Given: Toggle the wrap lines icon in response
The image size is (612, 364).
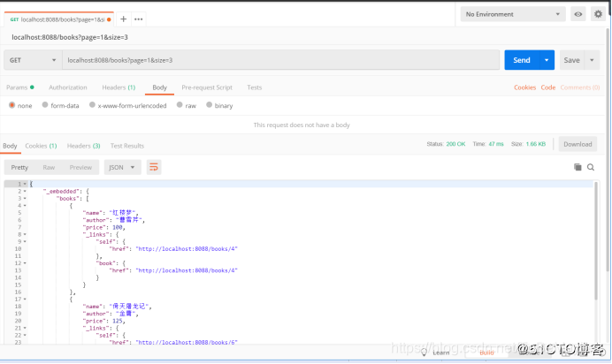Looking at the screenshot, I should (x=154, y=167).
